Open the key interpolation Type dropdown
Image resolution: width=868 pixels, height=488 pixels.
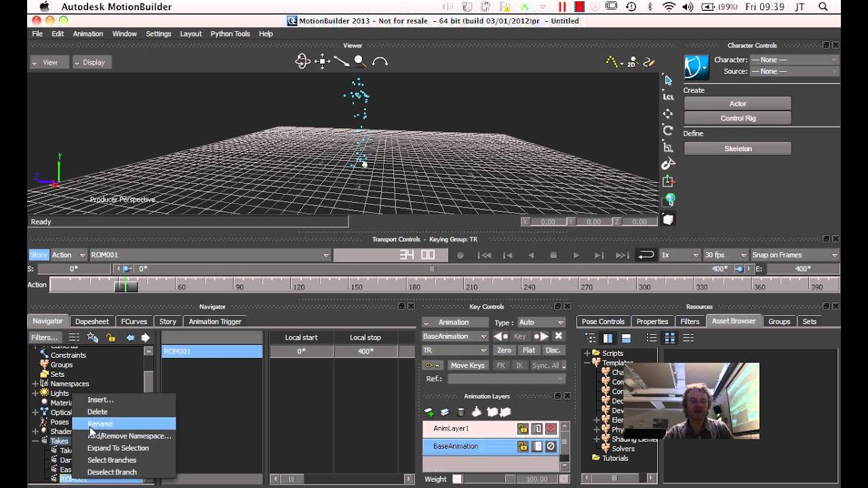tap(540, 322)
